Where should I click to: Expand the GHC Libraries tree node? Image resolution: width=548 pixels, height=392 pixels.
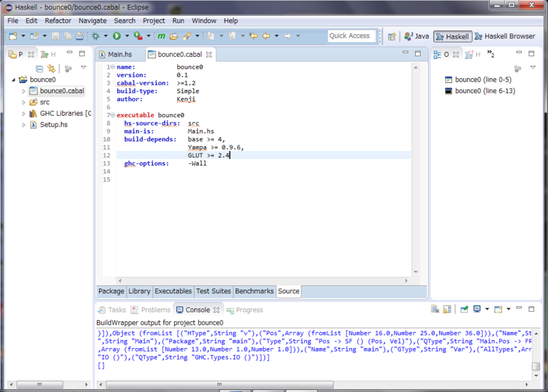coord(23,114)
